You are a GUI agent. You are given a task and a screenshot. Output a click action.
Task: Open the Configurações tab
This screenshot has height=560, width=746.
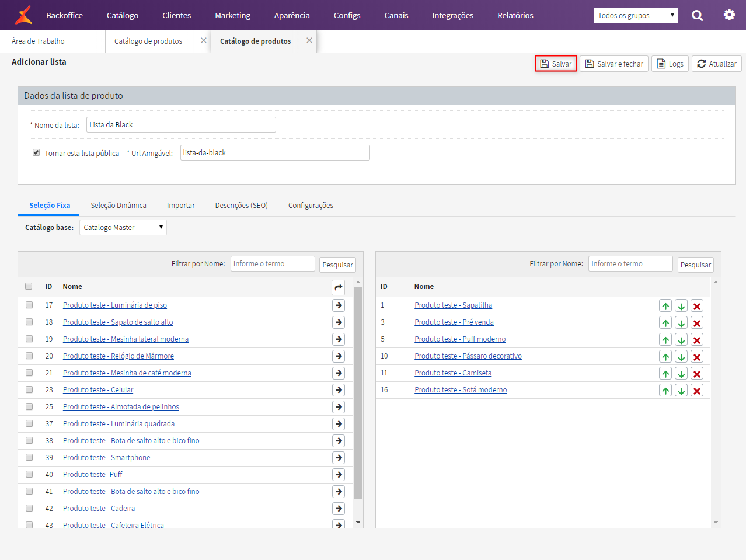coord(311,205)
